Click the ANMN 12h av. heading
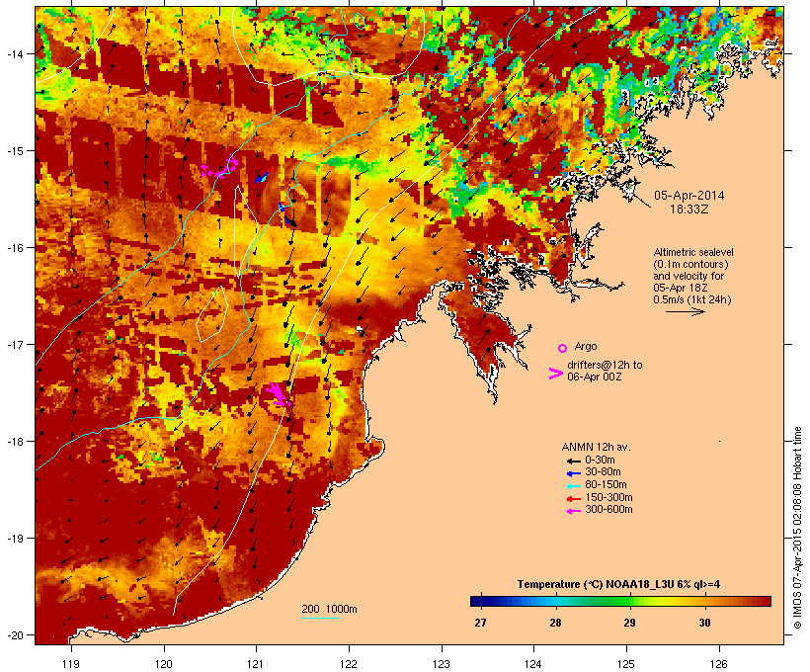 point(596,447)
